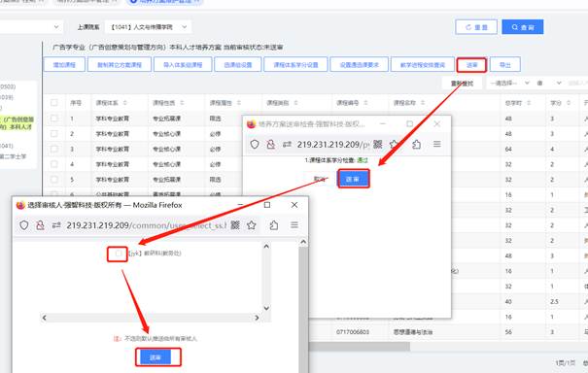Sort the 总学时 column
The height and width of the screenshot is (373, 588).
point(529,103)
